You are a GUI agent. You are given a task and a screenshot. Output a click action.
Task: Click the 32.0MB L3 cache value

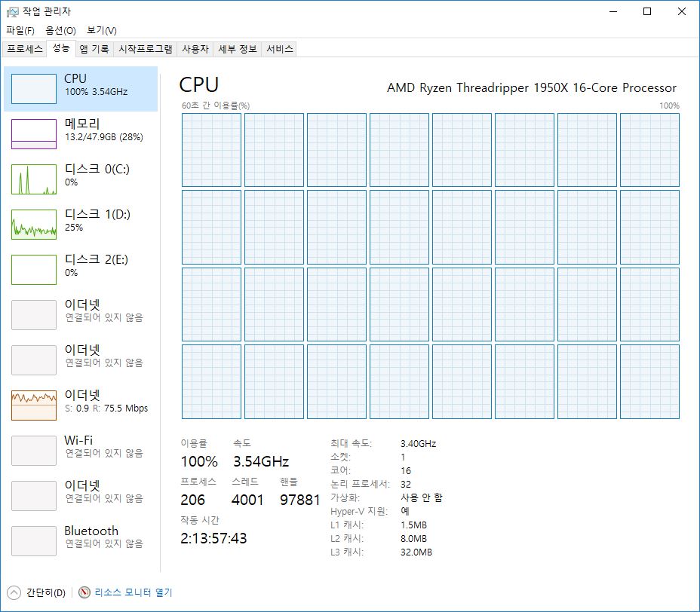pyautogui.click(x=416, y=552)
